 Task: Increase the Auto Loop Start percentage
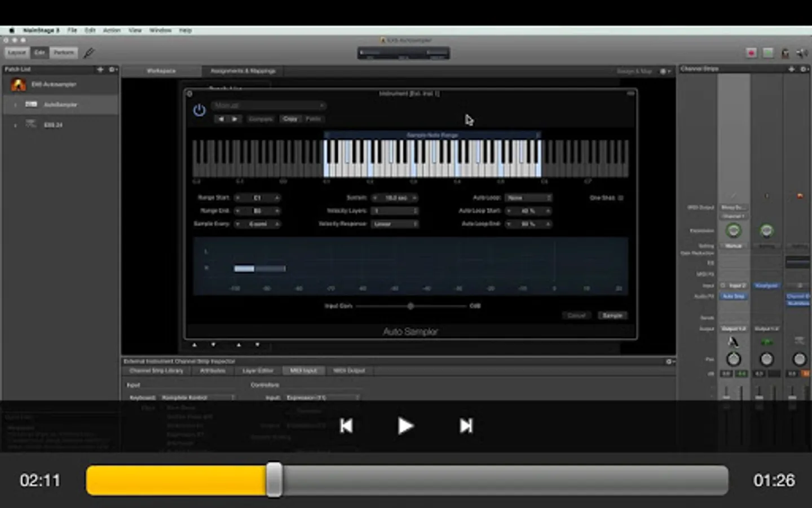[548, 211]
